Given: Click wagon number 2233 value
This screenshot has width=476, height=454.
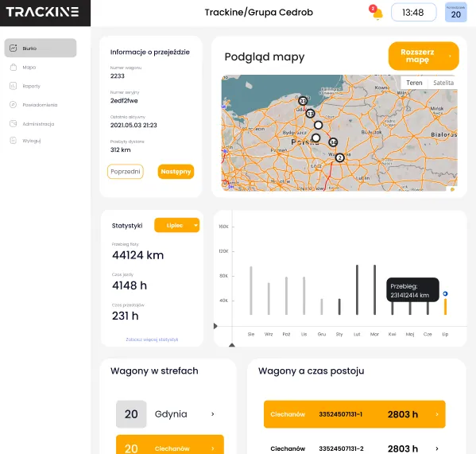Looking at the screenshot, I should click(x=118, y=76).
